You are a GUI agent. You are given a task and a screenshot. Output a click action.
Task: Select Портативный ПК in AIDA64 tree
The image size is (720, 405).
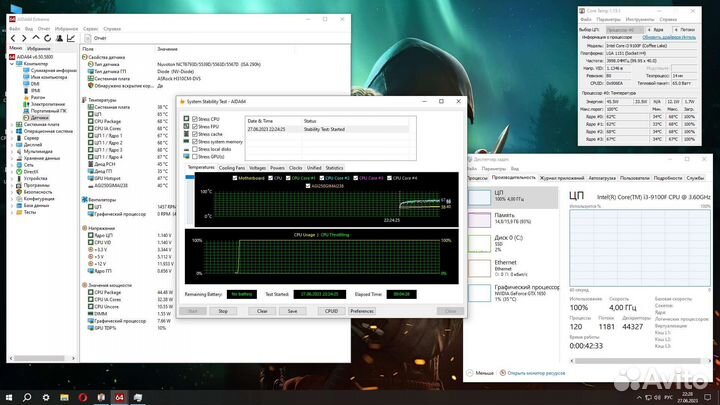pos(49,111)
